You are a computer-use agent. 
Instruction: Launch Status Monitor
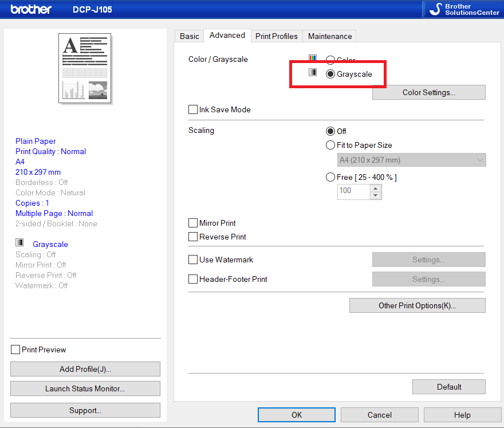coord(85,388)
